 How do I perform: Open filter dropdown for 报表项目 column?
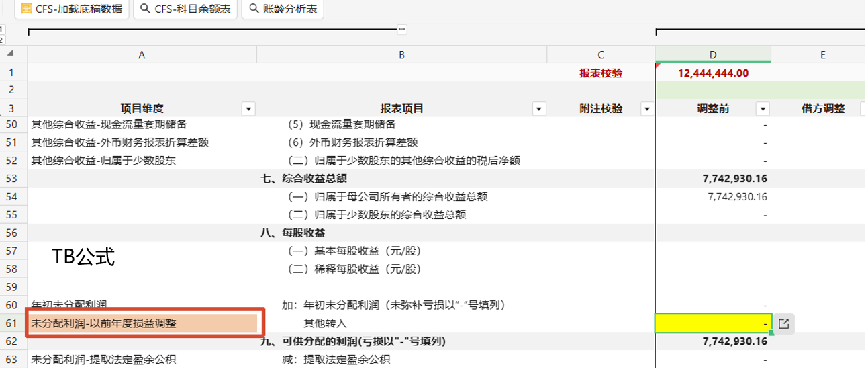538,109
